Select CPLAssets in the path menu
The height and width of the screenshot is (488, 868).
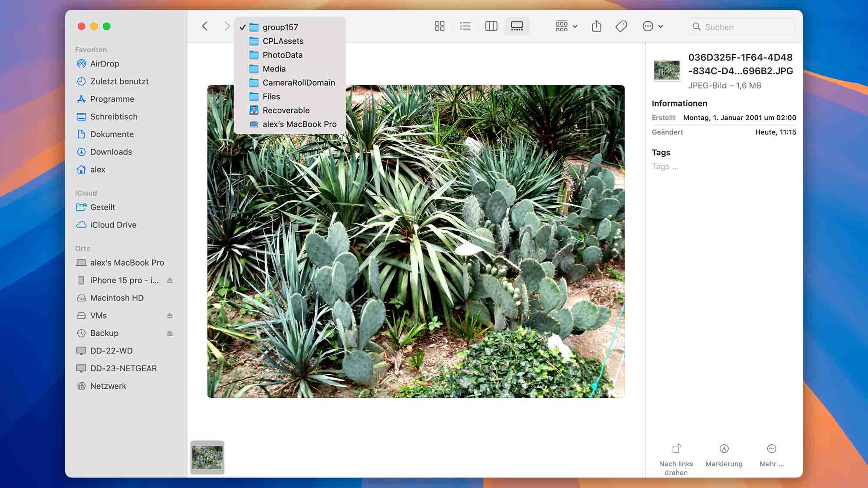(289, 41)
